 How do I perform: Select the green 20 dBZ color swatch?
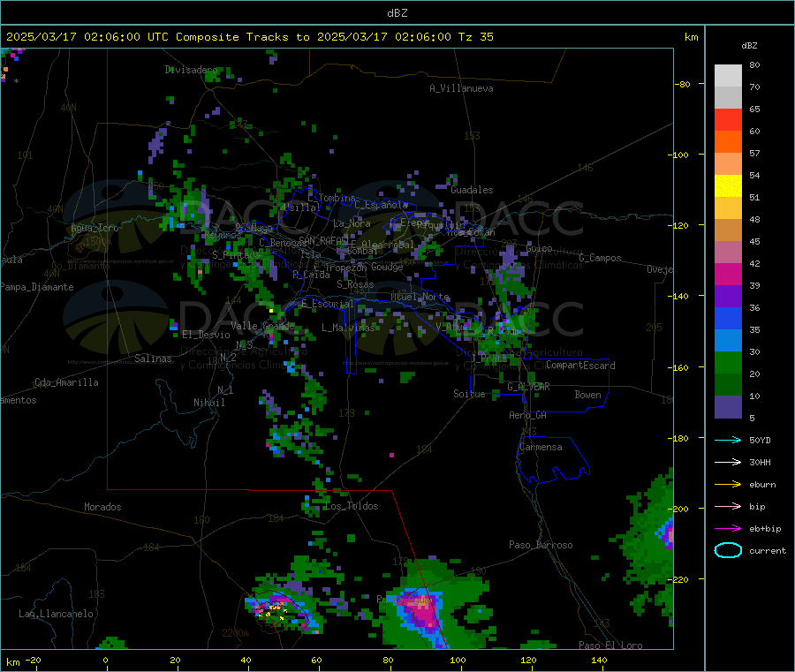[728, 362]
